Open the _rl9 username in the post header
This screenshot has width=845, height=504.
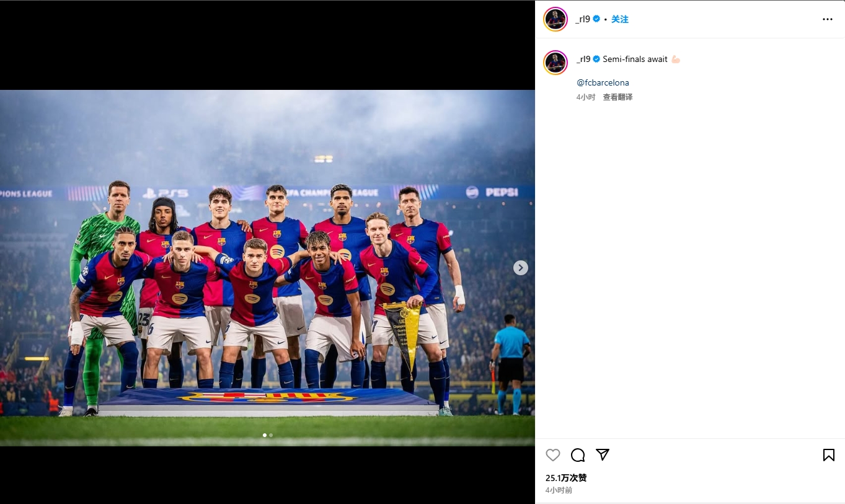tap(583, 19)
